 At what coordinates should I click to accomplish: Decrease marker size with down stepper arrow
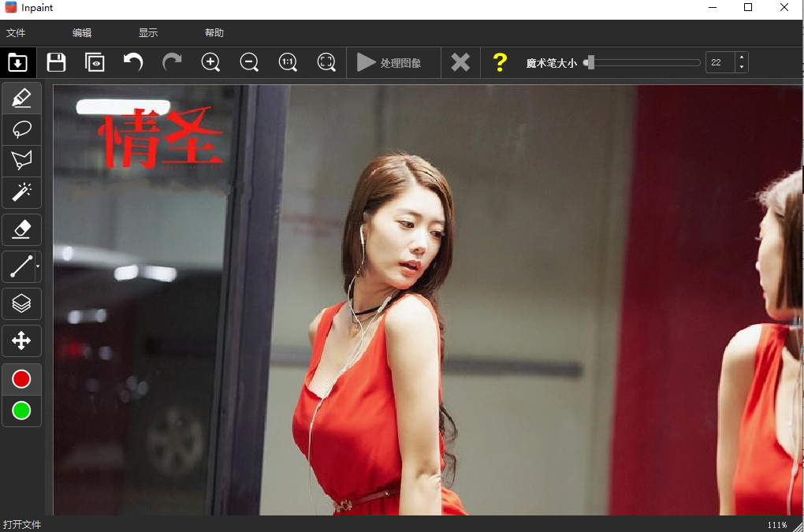pyautogui.click(x=742, y=68)
